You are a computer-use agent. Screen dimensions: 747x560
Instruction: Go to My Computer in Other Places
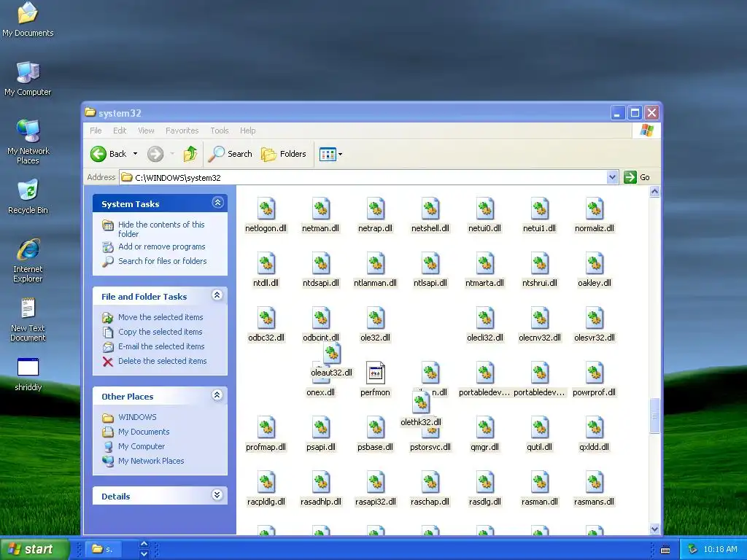pos(142,447)
